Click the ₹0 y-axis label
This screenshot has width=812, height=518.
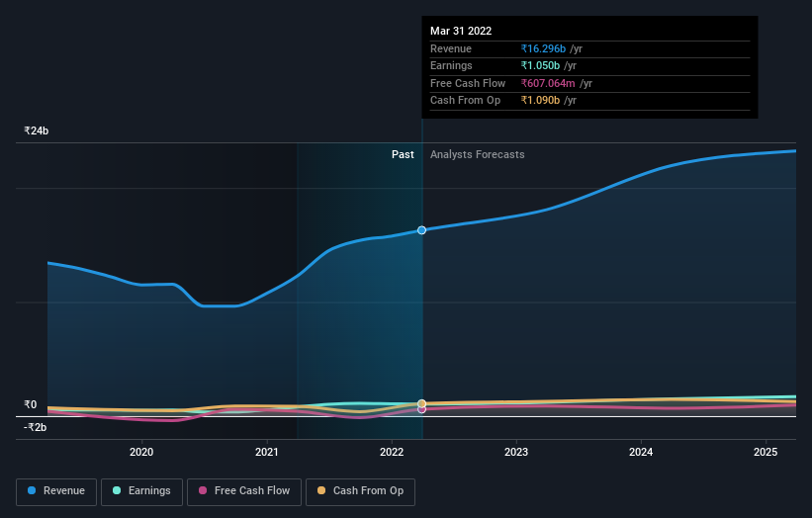coord(31,404)
